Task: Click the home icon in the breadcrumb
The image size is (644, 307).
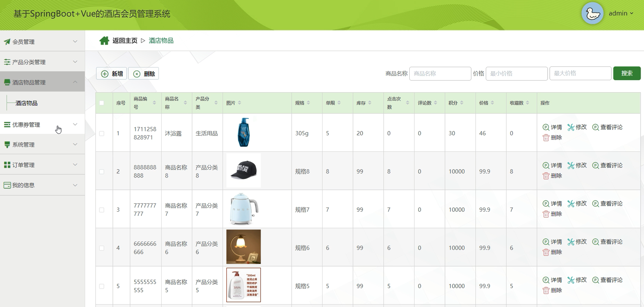Action: tap(104, 41)
